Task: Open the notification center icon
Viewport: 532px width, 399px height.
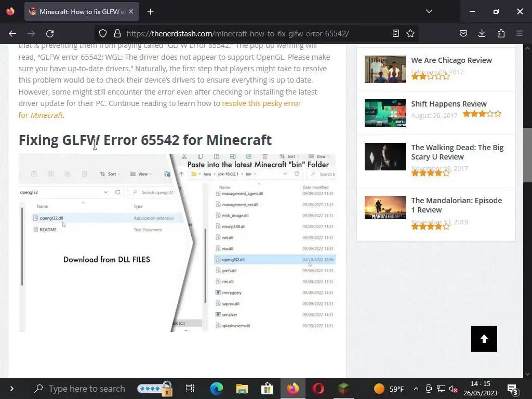Action: 512,390
